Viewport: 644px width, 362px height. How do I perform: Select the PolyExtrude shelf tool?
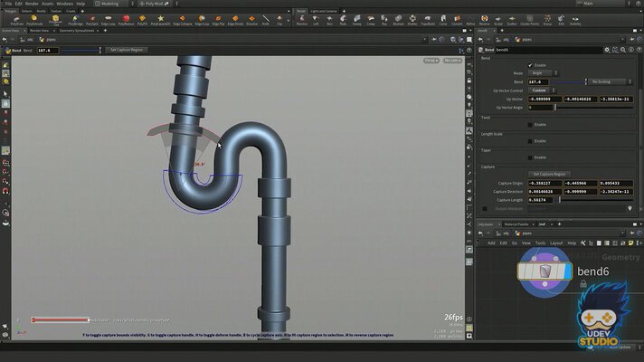click(35, 18)
